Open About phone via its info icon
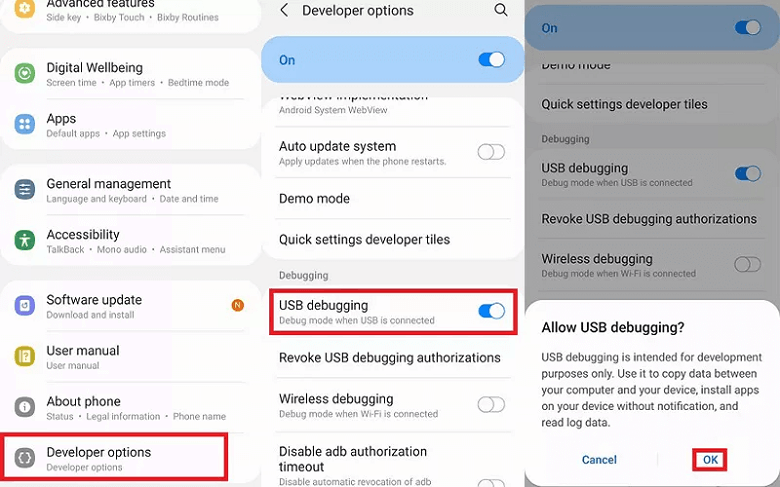 (25, 408)
